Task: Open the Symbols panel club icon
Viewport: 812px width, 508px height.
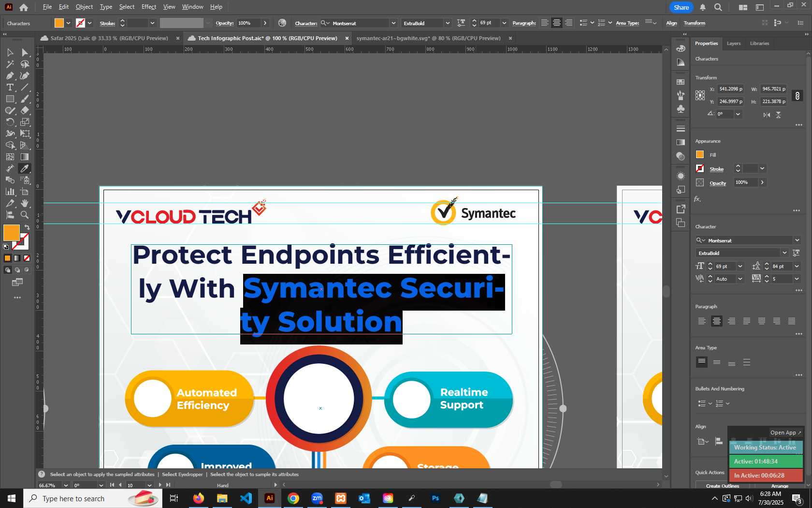Action: click(681, 109)
